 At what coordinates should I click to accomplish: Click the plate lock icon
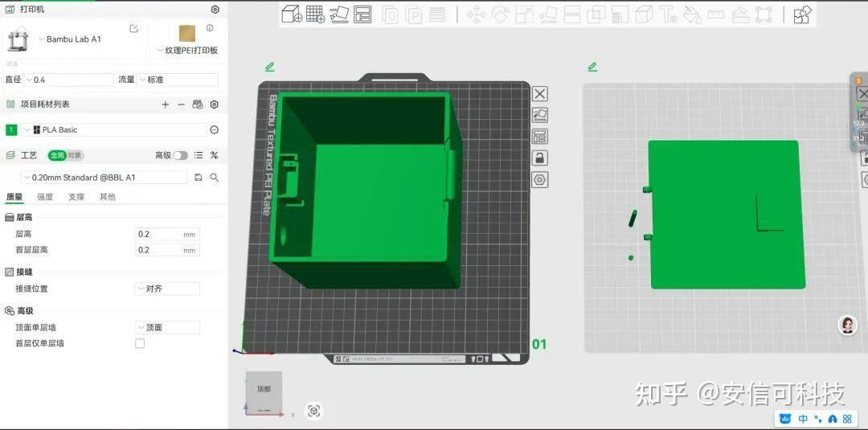pos(540,158)
